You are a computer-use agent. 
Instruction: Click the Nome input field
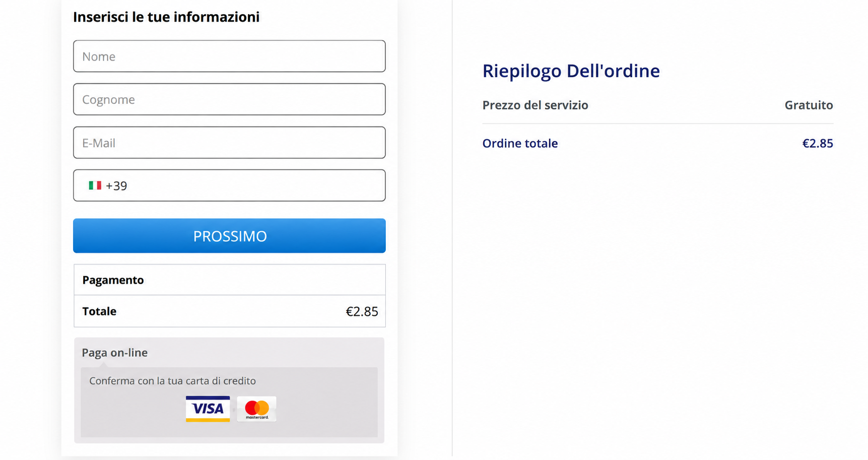pyautogui.click(x=229, y=56)
